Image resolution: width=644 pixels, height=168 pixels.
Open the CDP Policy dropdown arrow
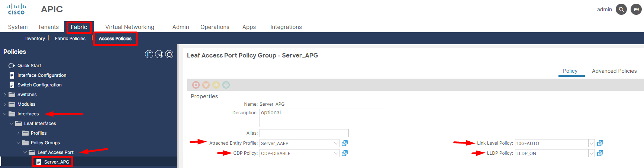336,153
